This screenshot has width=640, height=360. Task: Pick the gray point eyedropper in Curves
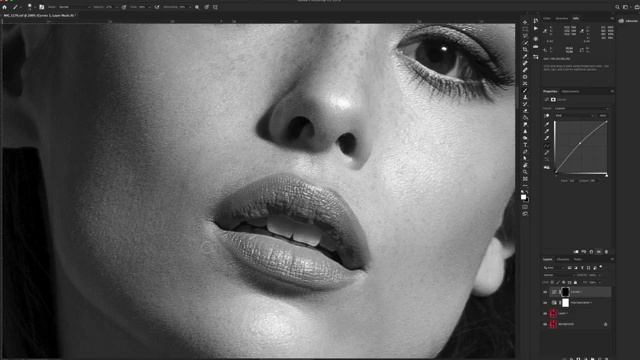547,131
